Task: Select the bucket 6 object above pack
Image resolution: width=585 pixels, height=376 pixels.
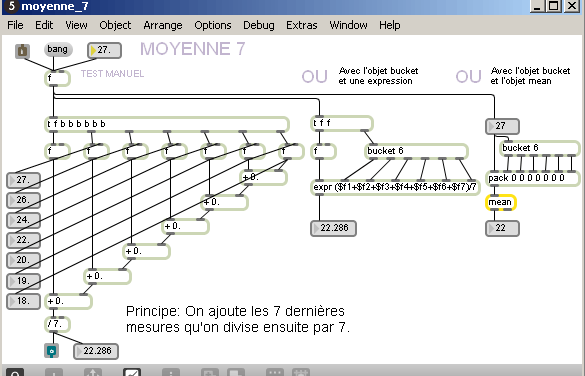Action: pos(539,148)
